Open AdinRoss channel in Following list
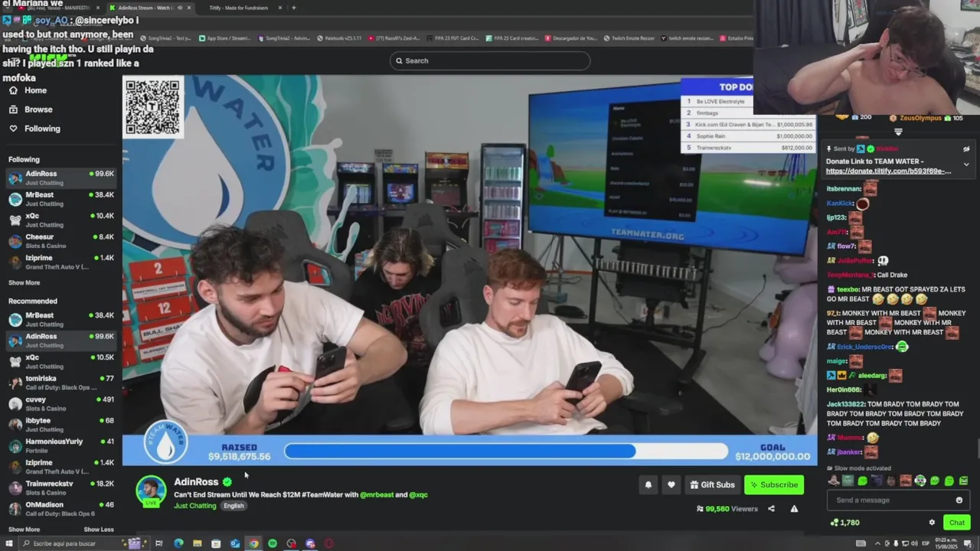980x551 pixels. point(61,178)
